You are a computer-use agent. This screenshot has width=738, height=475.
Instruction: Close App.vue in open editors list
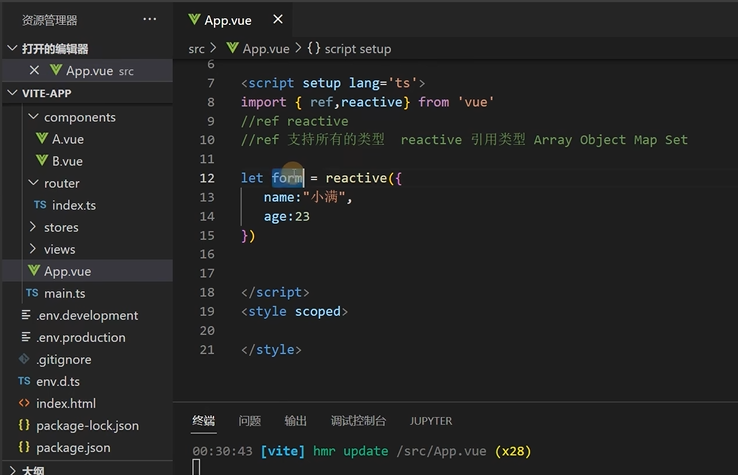pos(34,71)
